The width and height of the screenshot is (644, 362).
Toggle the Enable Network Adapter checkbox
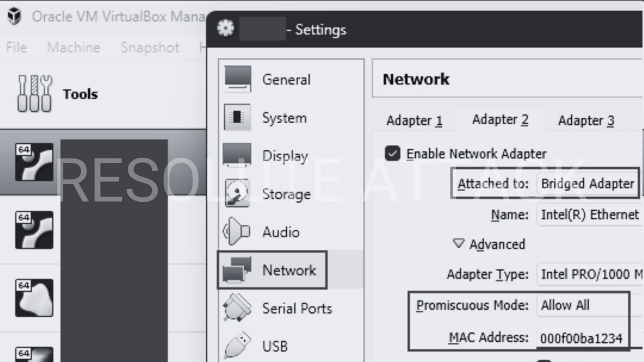[392, 153]
